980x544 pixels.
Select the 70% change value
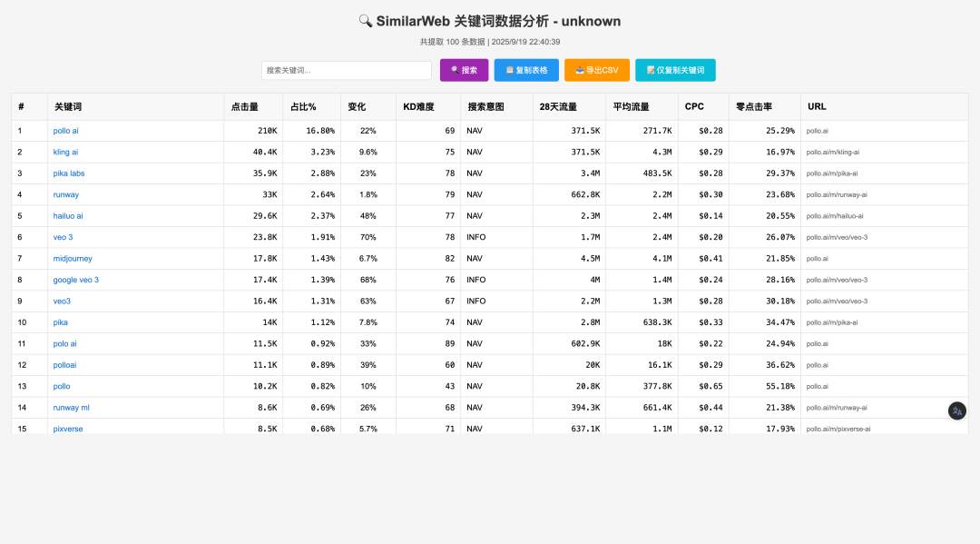coord(368,237)
